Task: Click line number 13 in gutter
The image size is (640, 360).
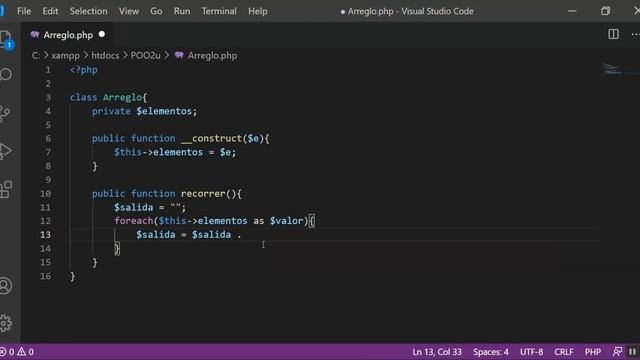Action: (45, 235)
